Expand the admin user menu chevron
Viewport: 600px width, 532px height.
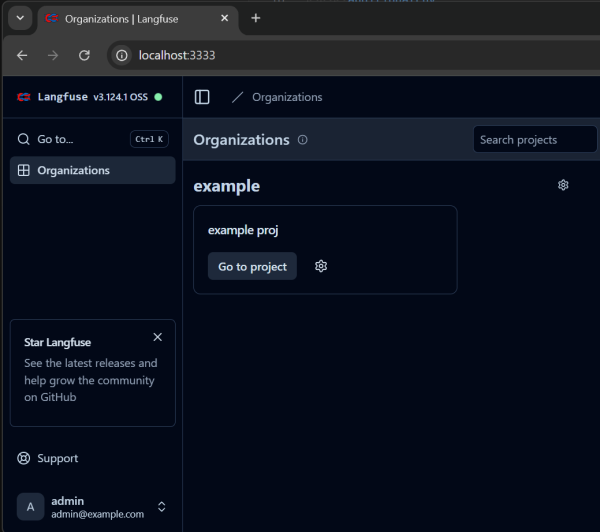point(162,507)
